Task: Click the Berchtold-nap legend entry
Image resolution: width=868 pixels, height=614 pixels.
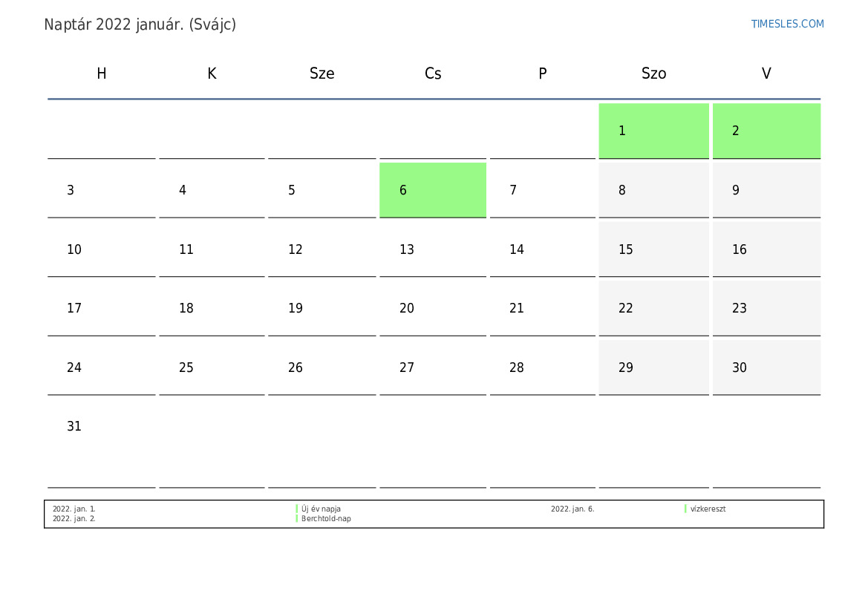Action: [x=326, y=519]
